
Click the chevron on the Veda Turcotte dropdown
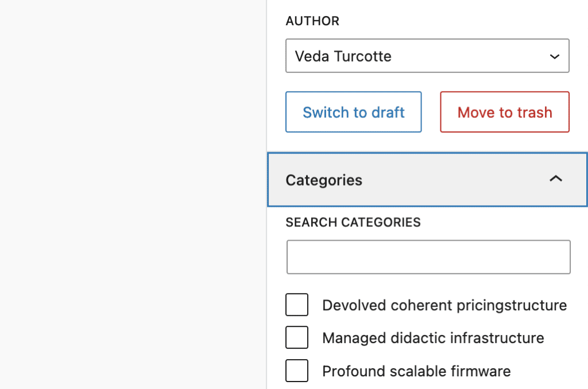(554, 56)
